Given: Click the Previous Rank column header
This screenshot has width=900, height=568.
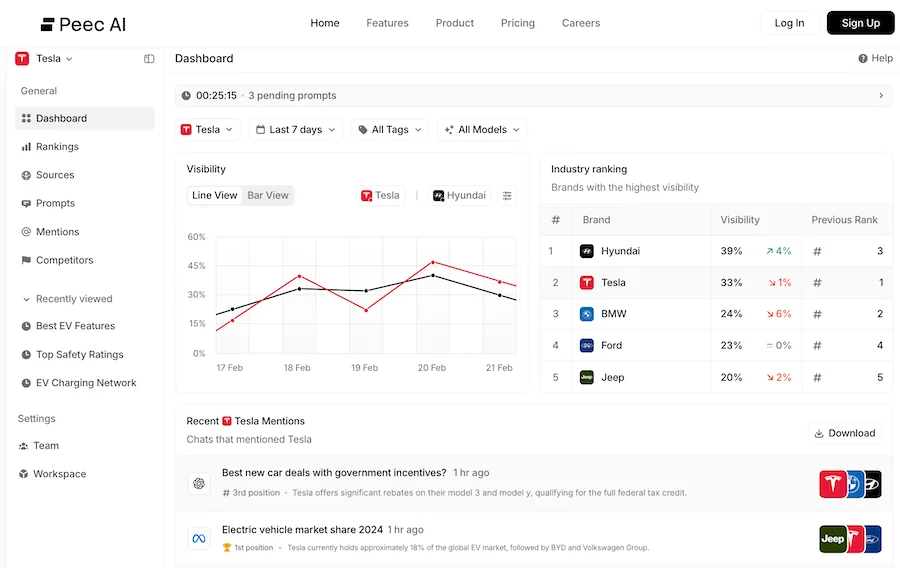Looking at the screenshot, I should [844, 220].
